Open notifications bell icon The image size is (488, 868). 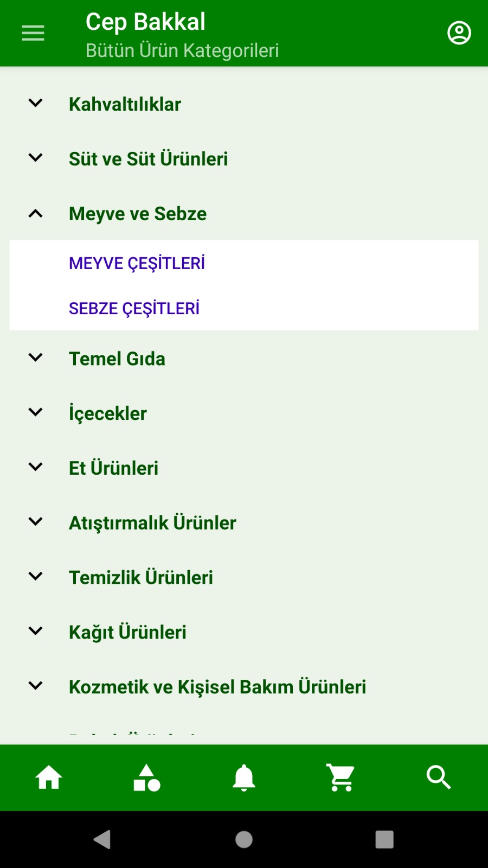(244, 777)
